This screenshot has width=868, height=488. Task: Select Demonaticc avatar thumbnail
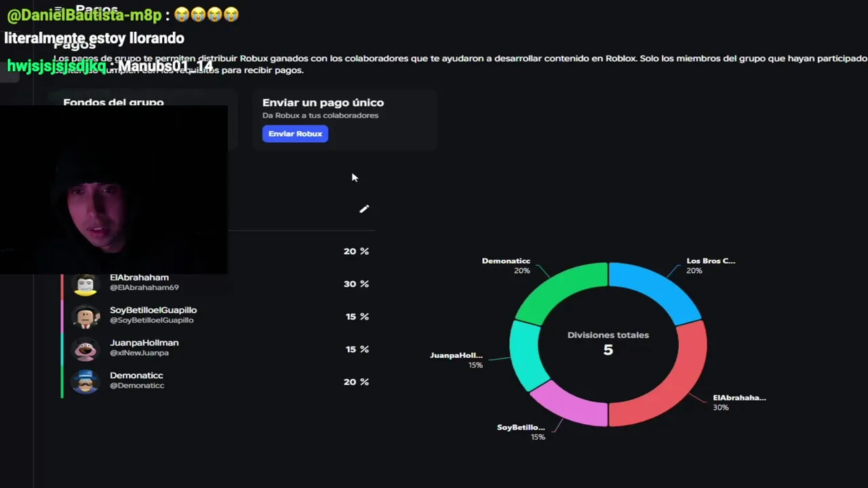click(x=85, y=382)
